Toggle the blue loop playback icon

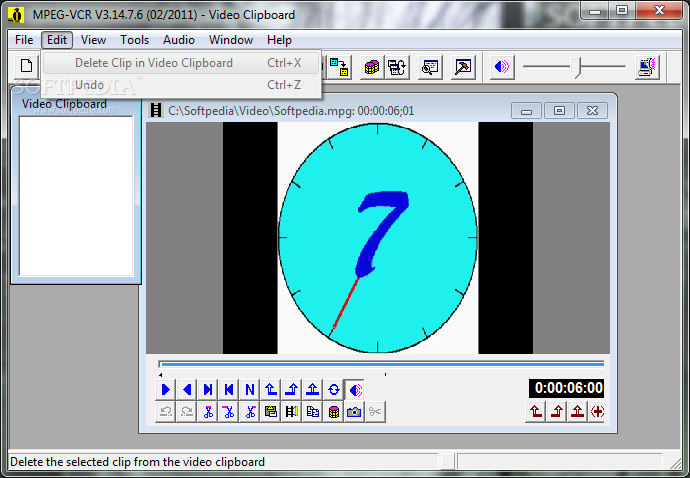(x=334, y=390)
